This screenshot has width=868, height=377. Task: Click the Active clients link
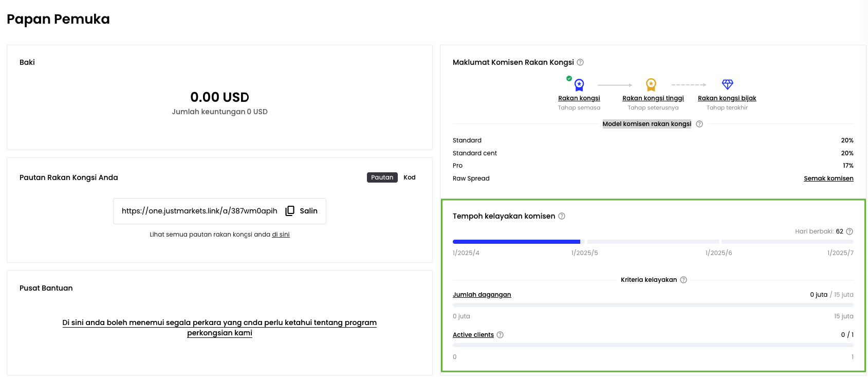pyautogui.click(x=473, y=335)
